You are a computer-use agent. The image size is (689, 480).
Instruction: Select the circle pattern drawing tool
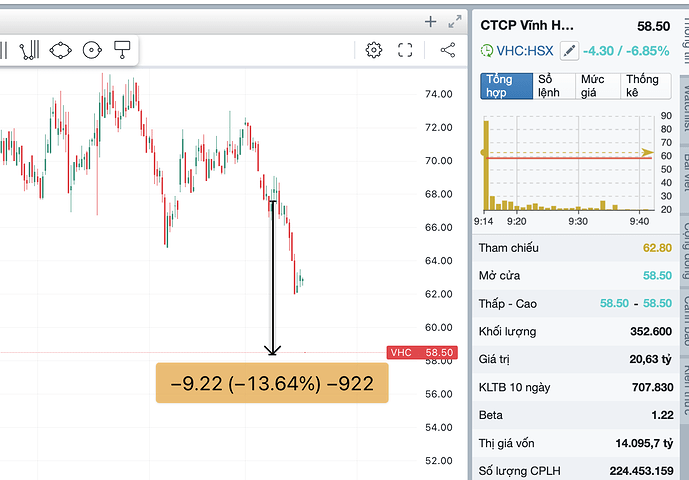tap(92, 49)
